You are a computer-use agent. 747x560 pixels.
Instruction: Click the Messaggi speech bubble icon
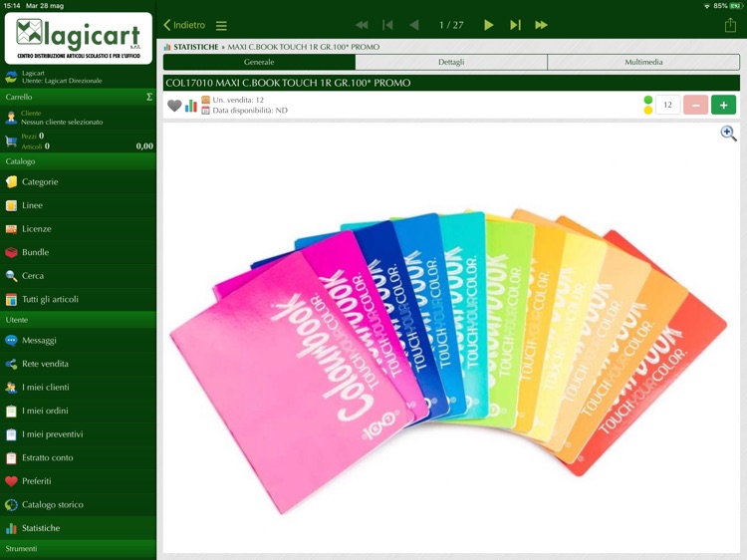[11, 341]
